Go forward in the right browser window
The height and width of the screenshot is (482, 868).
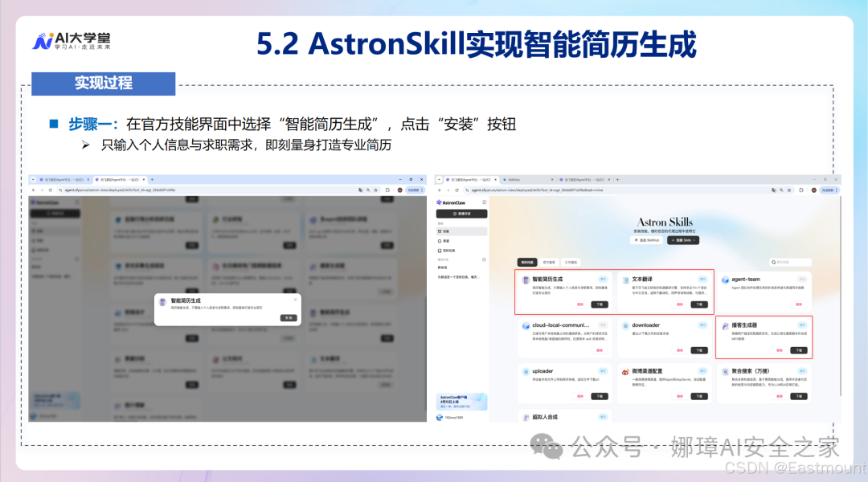(448, 190)
